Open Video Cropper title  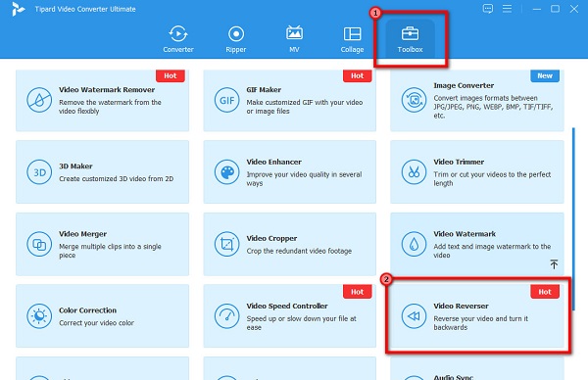271,238
